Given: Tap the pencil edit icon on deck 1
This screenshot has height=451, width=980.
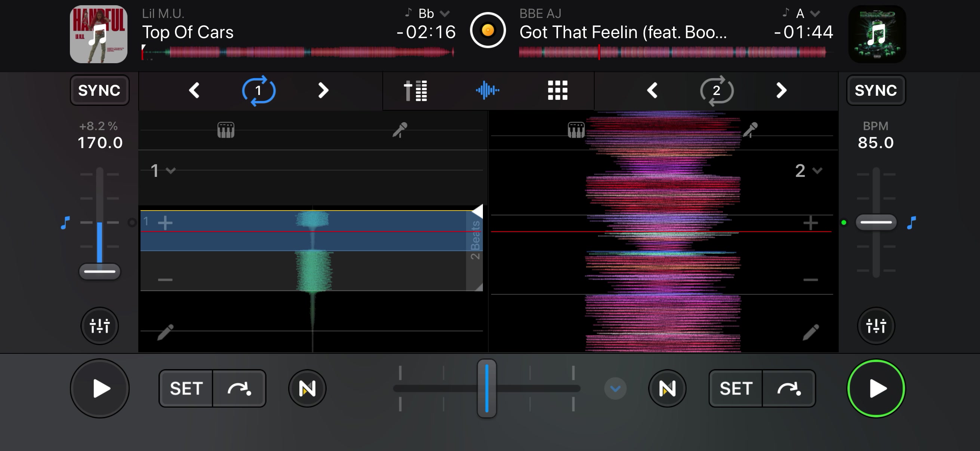Looking at the screenshot, I should (166, 332).
